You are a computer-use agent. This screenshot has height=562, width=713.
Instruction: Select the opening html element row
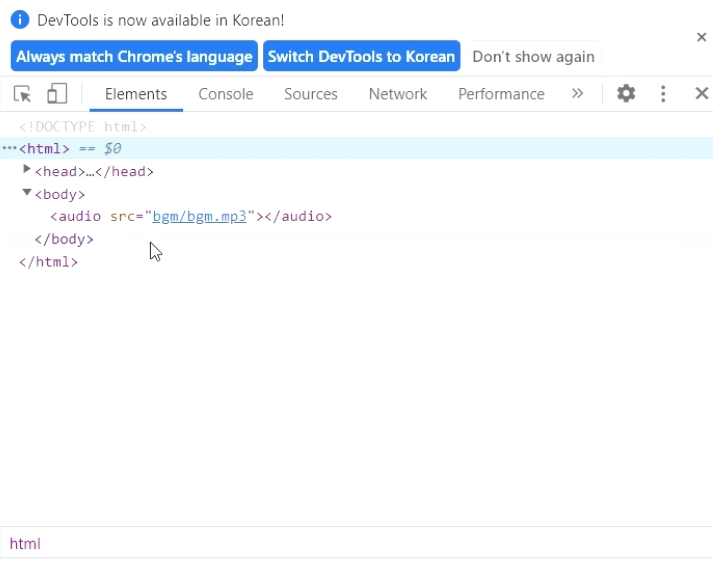356,148
